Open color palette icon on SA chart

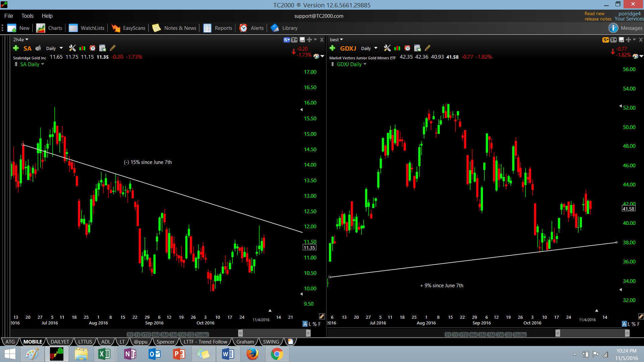click(x=316, y=56)
